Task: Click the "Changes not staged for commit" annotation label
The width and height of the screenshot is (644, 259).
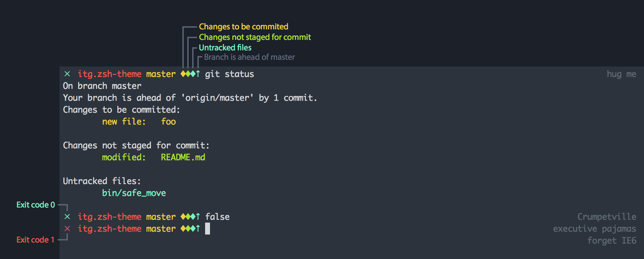Action: [x=254, y=37]
